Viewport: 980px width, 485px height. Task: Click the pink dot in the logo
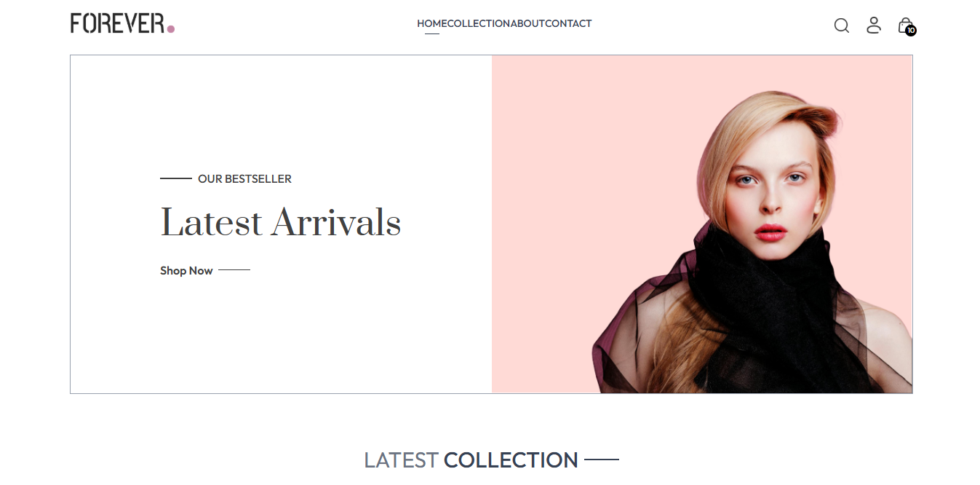click(x=171, y=29)
